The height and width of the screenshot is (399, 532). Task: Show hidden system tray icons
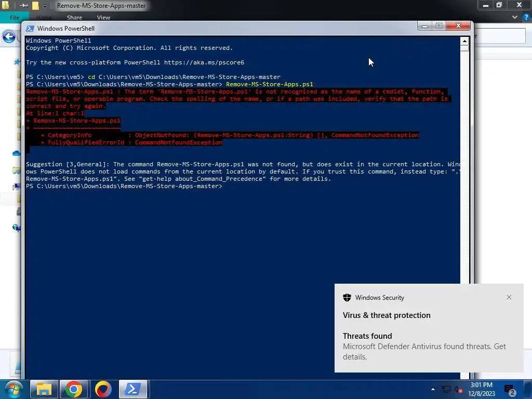tap(433, 389)
